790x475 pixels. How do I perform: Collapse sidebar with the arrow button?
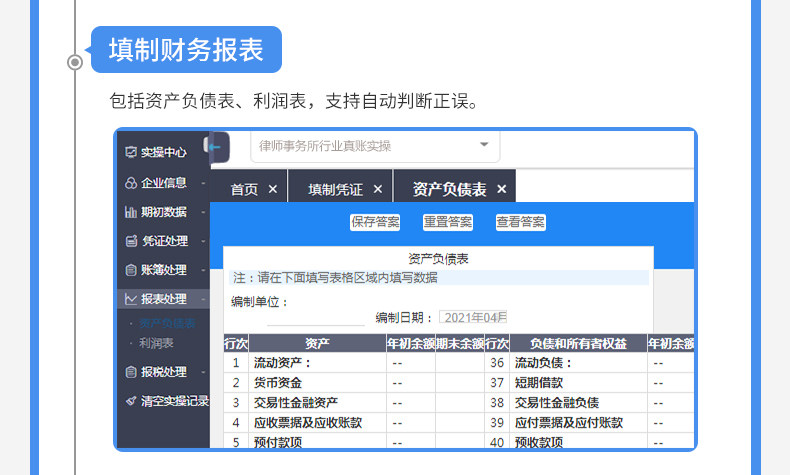pyautogui.click(x=218, y=147)
